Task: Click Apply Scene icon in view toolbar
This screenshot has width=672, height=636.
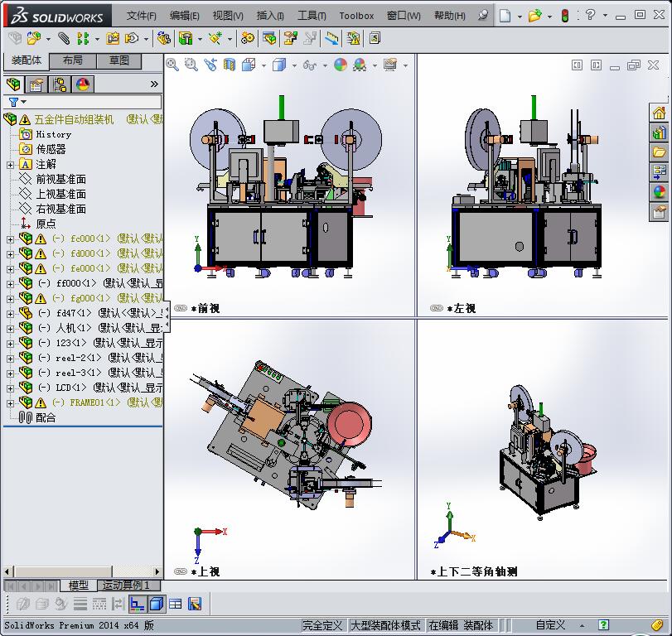Action: [x=360, y=65]
